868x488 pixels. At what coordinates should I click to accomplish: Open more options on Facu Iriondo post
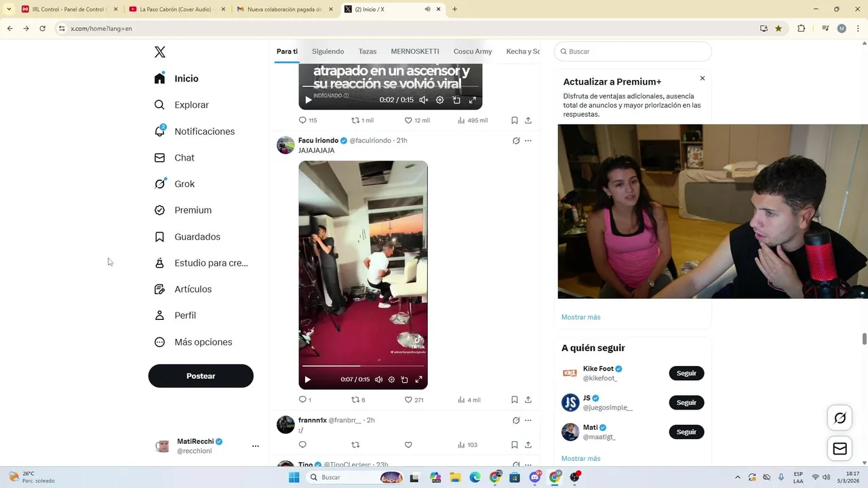point(528,140)
